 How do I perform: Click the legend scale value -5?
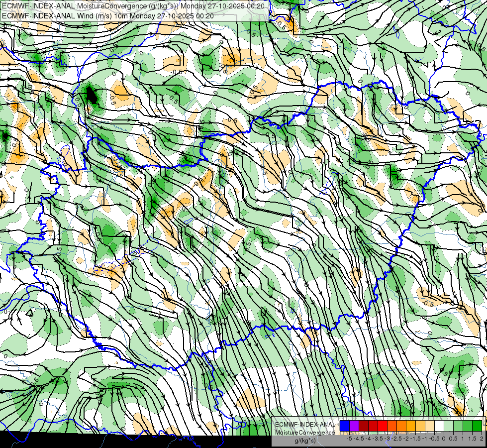(x=349, y=439)
